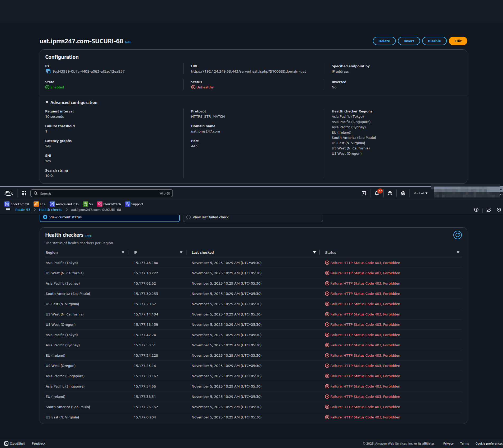Open CodeCommit shortcut

click(x=17, y=204)
